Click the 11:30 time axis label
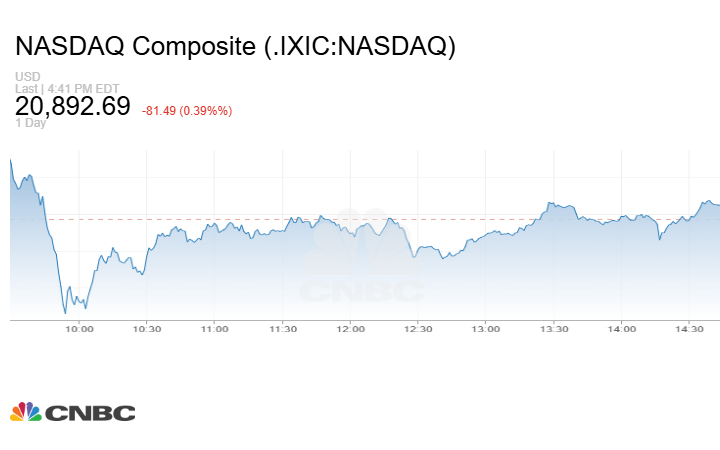720x450 pixels. pos(283,329)
